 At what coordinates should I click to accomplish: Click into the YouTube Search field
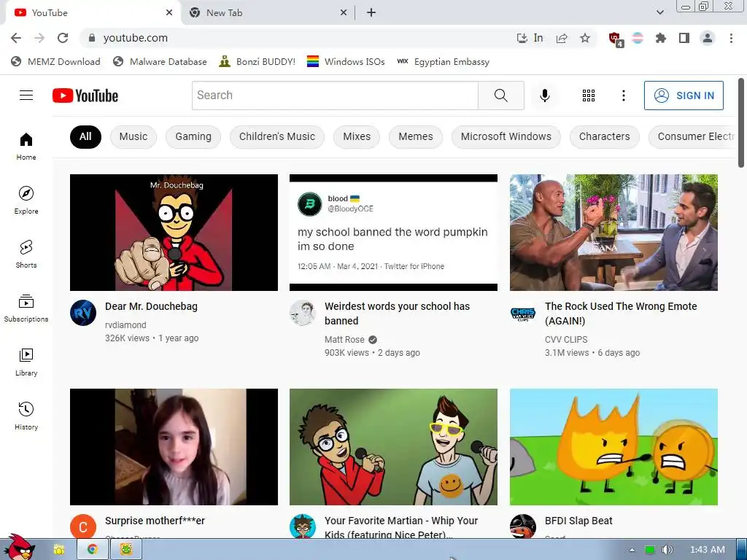tap(335, 96)
